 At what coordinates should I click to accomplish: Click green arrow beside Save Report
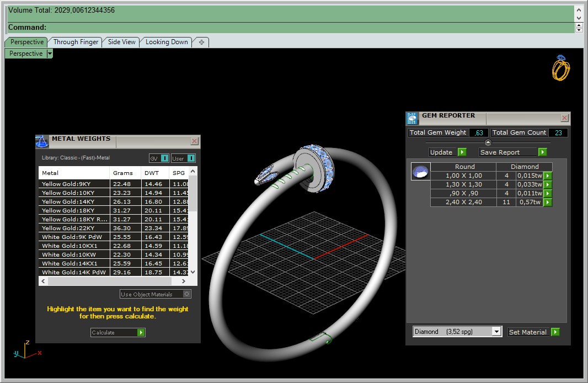click(x=542, y=152)
